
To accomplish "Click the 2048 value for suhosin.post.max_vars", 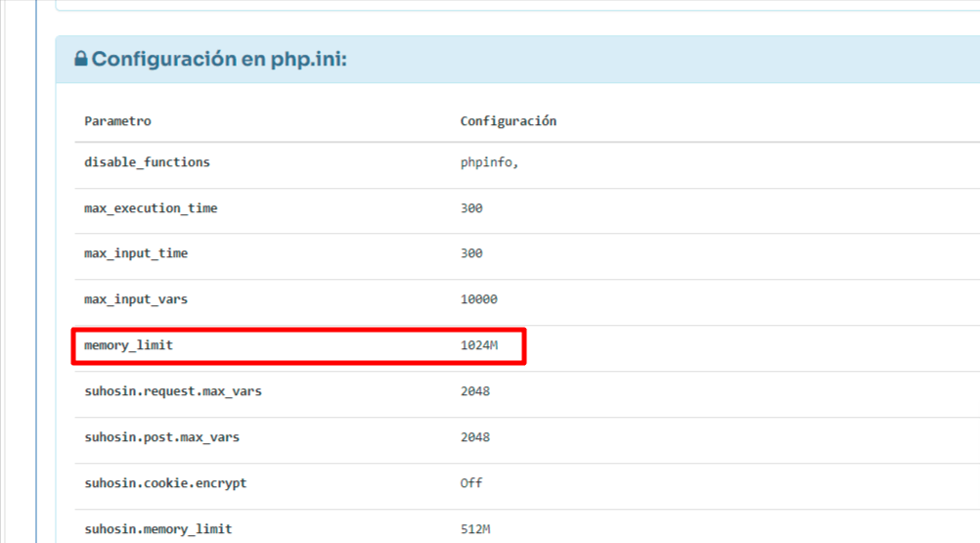I will (475, 437).
